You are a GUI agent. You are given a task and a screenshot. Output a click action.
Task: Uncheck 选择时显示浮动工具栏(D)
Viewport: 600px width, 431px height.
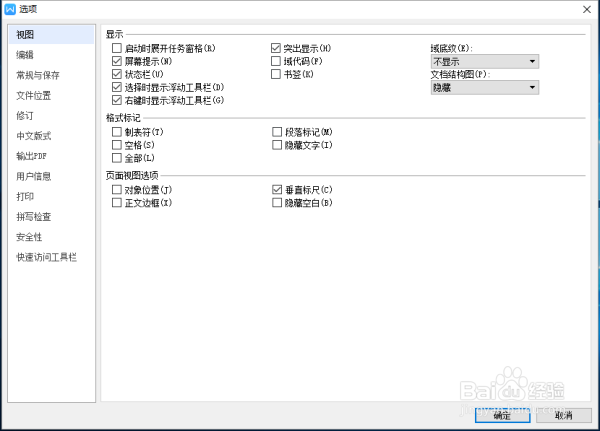(117, 87)
